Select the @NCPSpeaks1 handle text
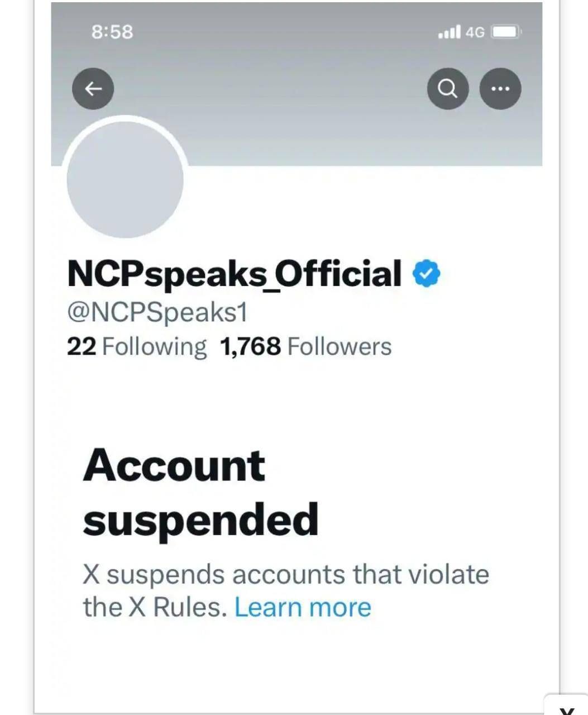This screenshot has height=715, width=588. pos(157,312)
